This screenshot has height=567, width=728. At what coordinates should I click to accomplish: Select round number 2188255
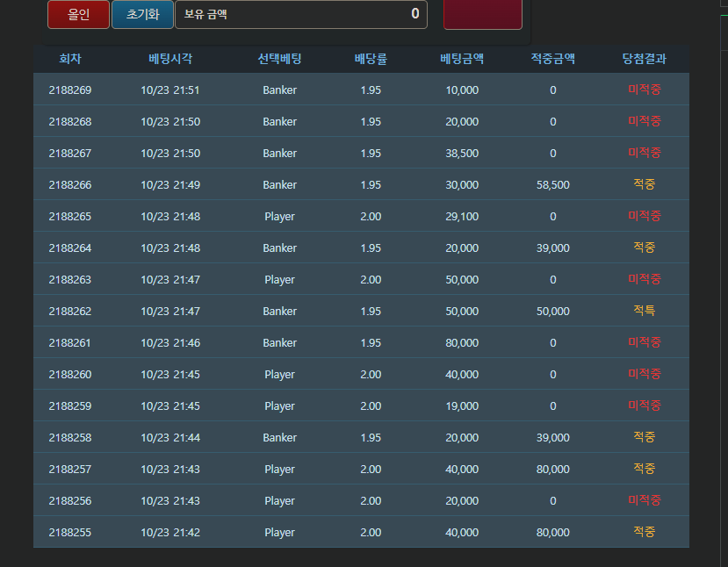click(x=70, y=532)
